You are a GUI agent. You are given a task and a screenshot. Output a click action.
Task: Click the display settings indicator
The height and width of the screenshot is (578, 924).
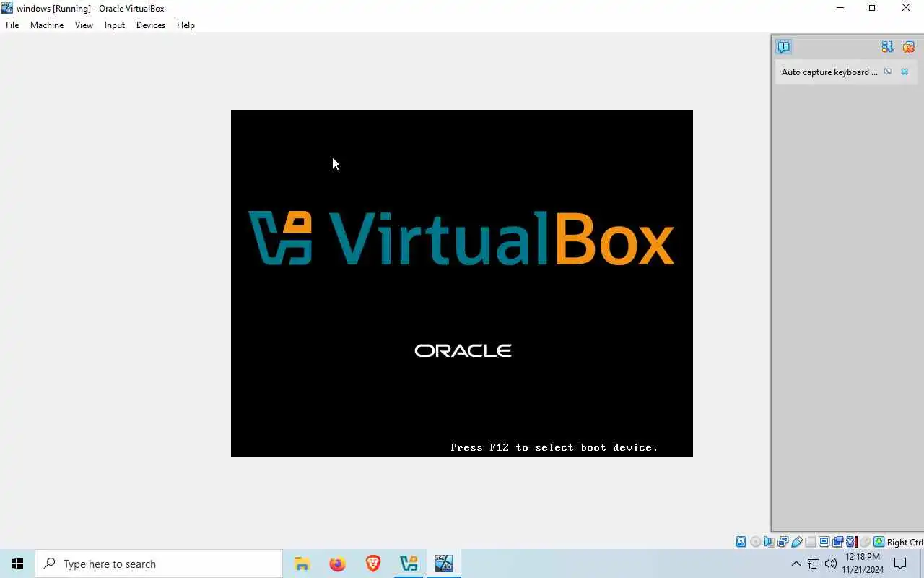[x=824, y=542]
